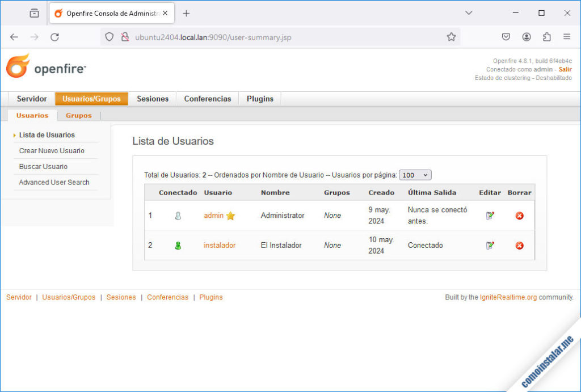Click the Administrator name cell
The width and height of the screenshot is (581, 392).
pos(283,215)
